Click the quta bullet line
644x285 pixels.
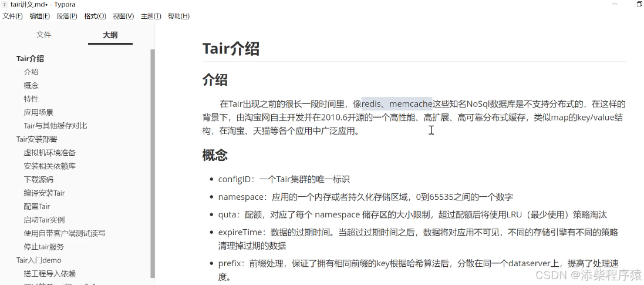pyautogui.click(x=412, y=214)
